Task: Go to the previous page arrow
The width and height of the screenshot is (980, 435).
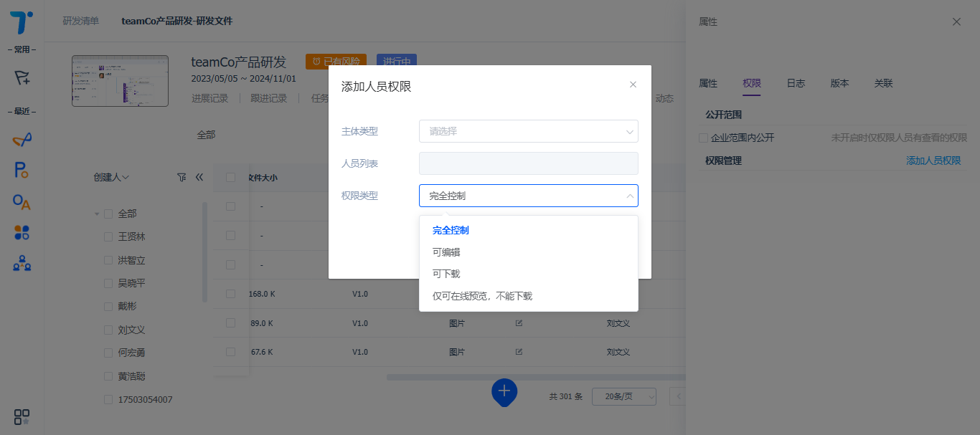Action: click(x=677, y=396)
